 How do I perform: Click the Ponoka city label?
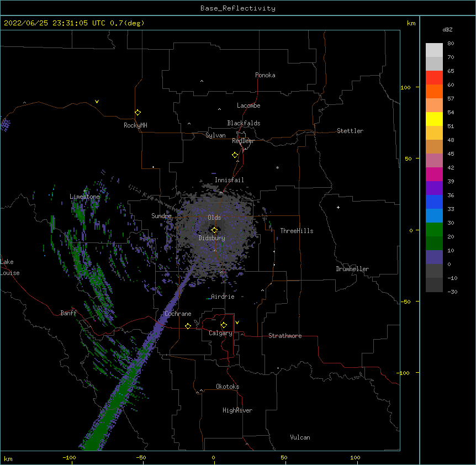(x=265, y=75)
